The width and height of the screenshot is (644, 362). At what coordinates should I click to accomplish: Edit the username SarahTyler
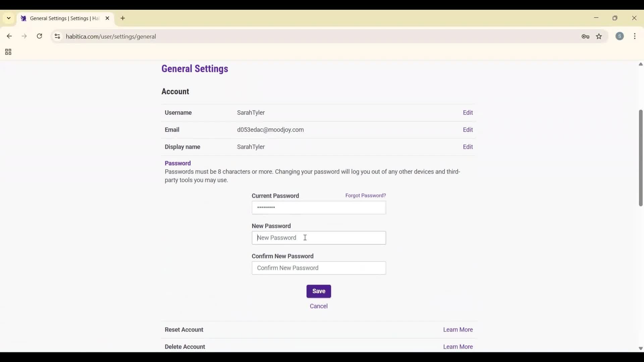pyautogui.click(x=468, y=113)
